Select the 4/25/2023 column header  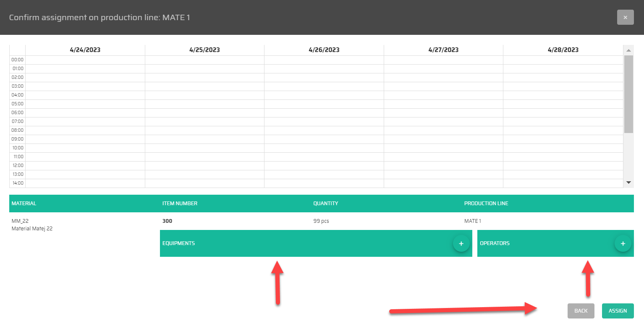[204, 50]
